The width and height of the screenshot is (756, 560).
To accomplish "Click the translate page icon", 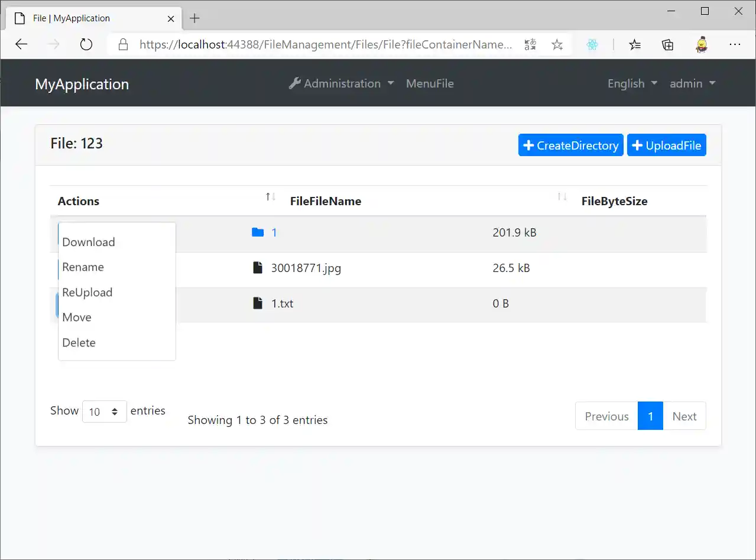I will pyautogui.click(x=530, y=44).
